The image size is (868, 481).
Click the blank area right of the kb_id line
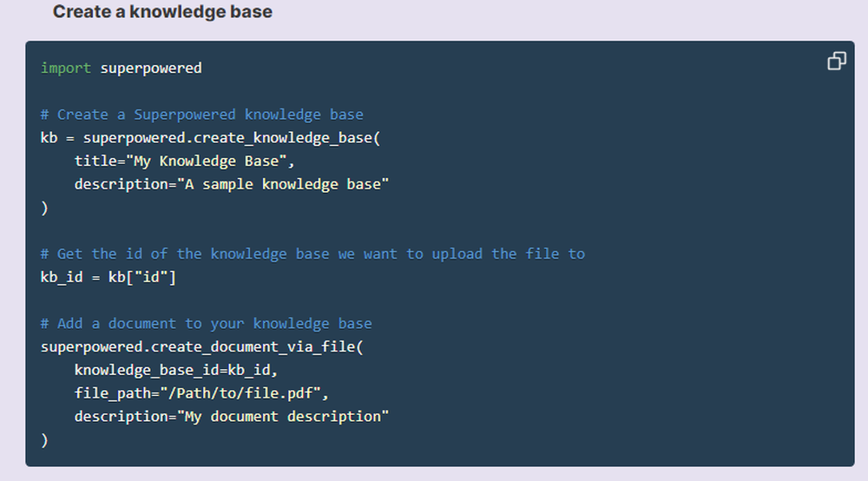click(x=508, y=277)
